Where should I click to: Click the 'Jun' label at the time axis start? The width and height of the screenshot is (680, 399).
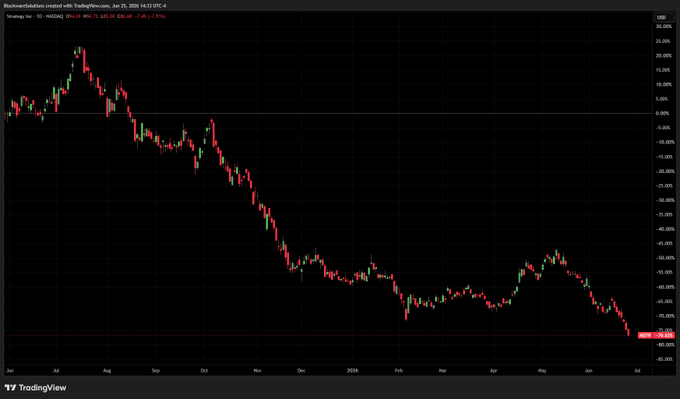(x=10, y=371)
